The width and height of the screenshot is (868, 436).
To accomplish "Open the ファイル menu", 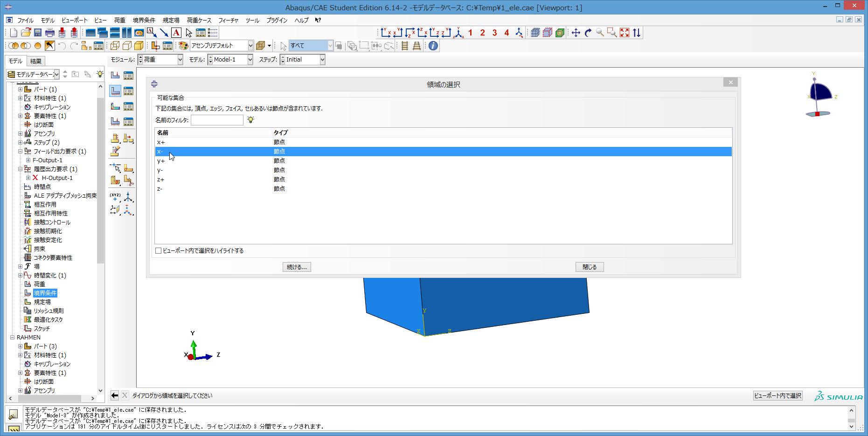I will tap(25, 20).
